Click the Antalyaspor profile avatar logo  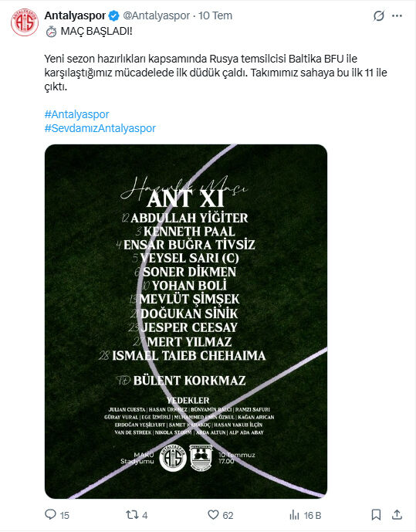(x=25, y=22)
